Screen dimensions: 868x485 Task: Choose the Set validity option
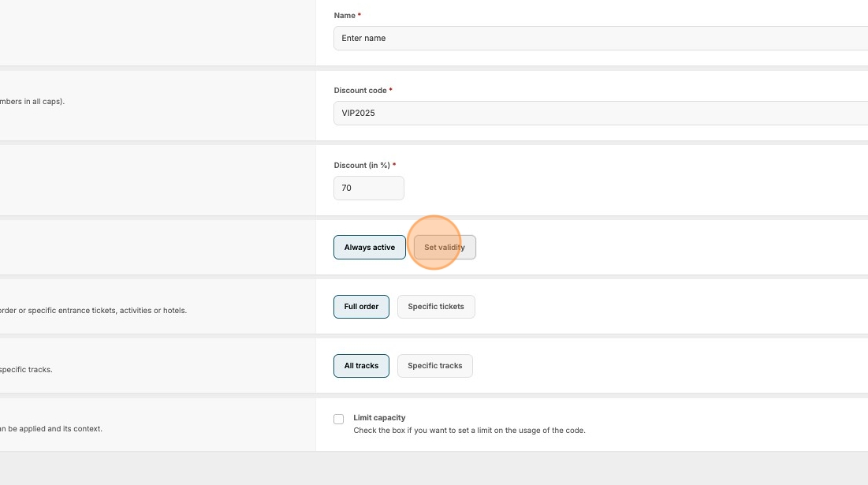tap(445, 248)
